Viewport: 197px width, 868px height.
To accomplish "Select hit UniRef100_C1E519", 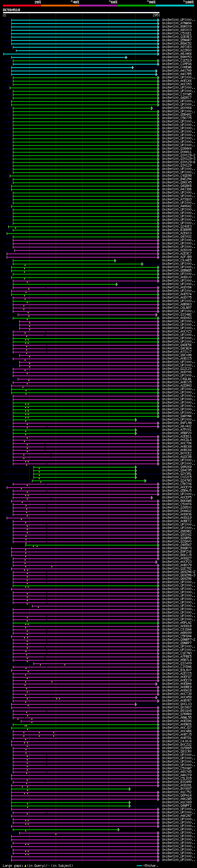I will (177, 61).
